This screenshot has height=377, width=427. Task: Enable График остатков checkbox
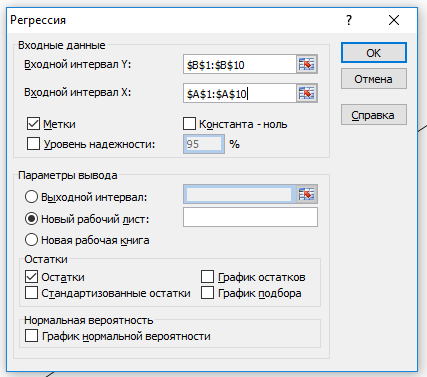(207, 277)
